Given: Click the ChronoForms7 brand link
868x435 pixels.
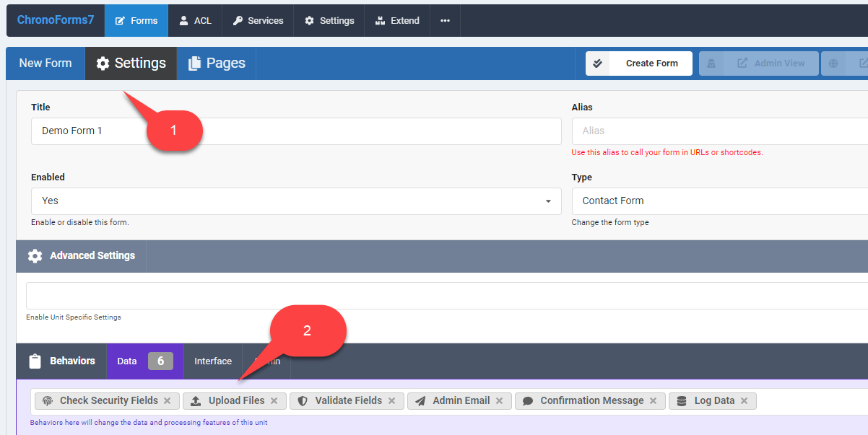Looking at the screenshot, I should (56, 21).
